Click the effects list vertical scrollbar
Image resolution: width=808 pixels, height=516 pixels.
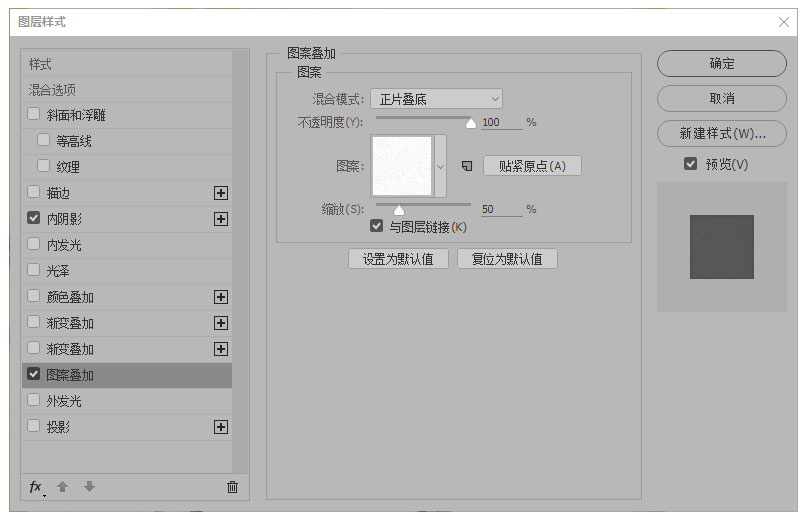tap(240, 261)
